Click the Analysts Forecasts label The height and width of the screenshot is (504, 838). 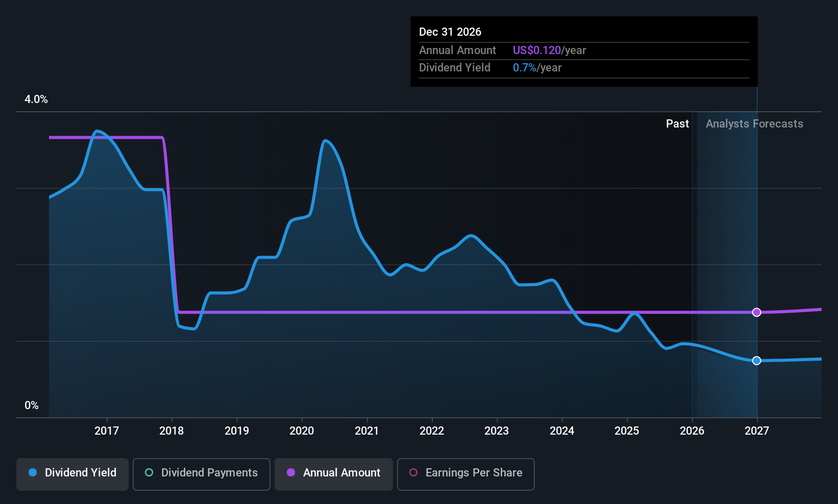[x=754, y=124]
